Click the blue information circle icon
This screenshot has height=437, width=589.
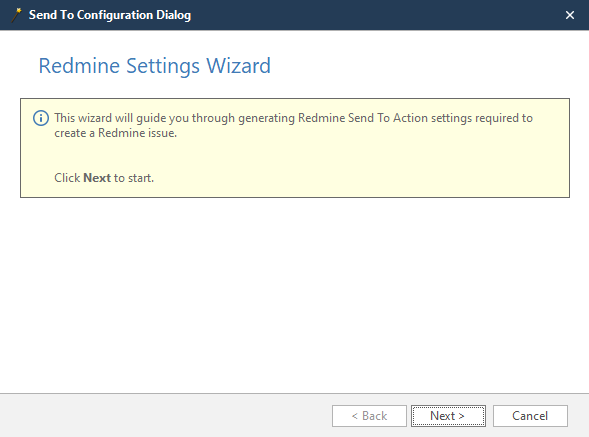[41, 118]
